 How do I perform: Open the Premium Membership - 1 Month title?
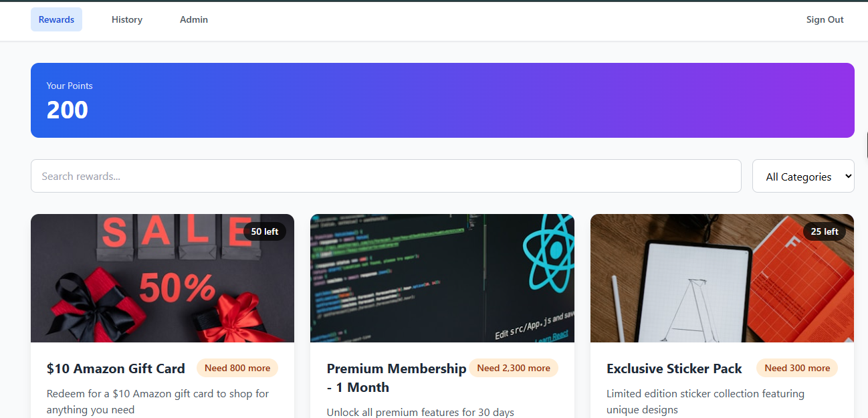point(396,378)
